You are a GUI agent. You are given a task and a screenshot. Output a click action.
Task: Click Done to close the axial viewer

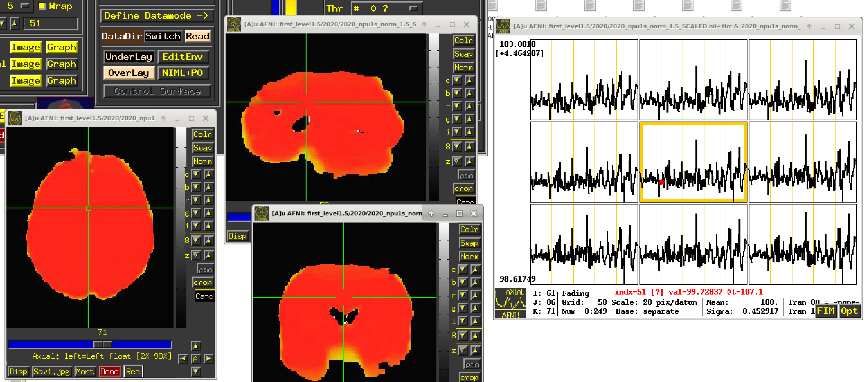click(x=110, y=371)
